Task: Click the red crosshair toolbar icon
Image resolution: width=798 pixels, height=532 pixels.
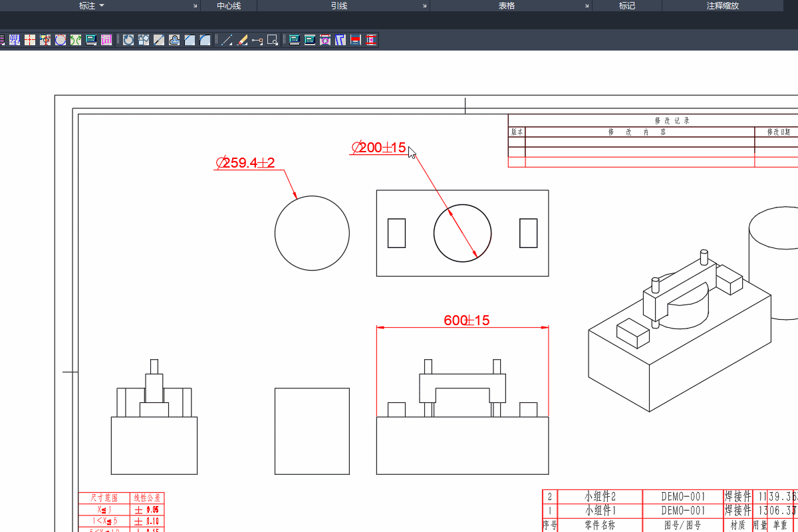Action: pos(30,40)
